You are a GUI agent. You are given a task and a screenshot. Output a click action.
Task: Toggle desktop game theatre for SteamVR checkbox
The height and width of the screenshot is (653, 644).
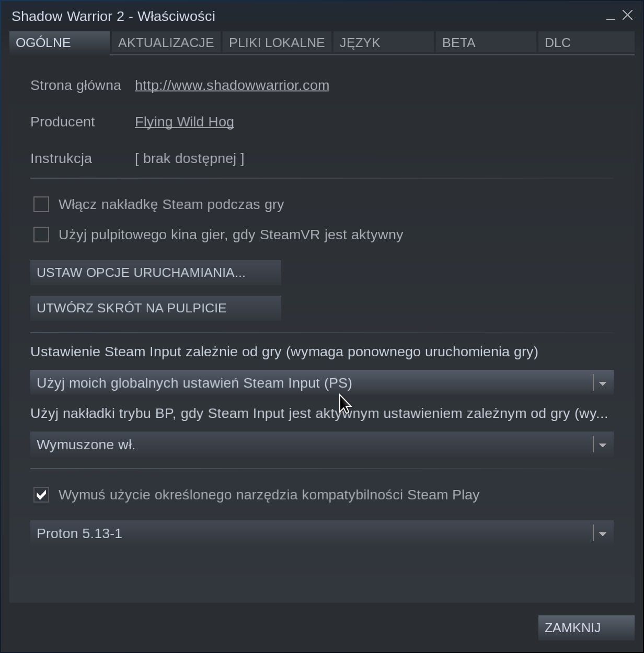pyautogui.click(x=41, y=235)
